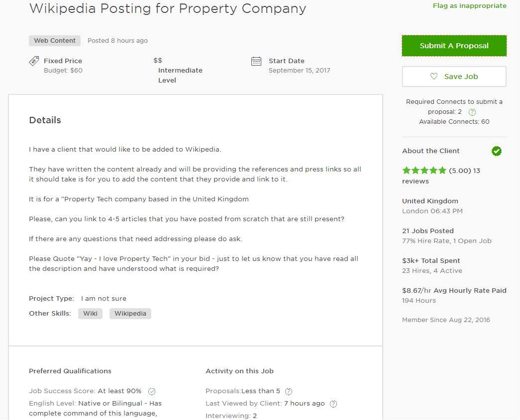Screen dimensions: 520x420
Task: Open the Required Connects help question icon
Action: coord(472,112)
